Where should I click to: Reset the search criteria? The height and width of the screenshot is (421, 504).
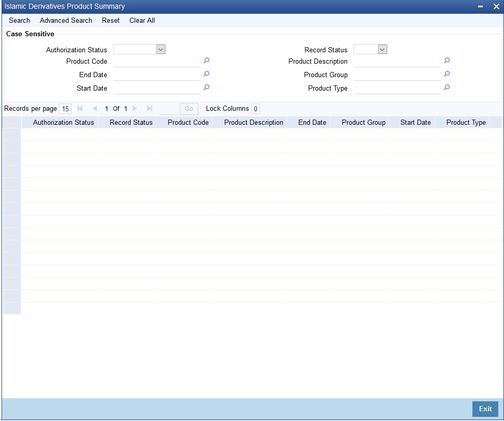point(110,21)
